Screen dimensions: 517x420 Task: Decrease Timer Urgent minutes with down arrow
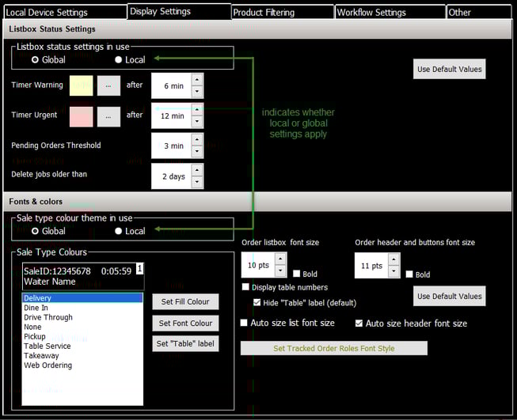(197, 121)
